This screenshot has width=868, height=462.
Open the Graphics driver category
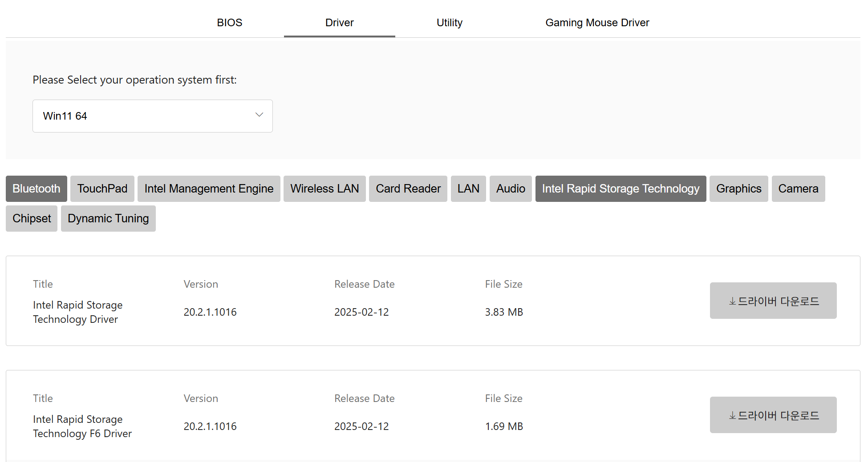click(x=738, y=189)
